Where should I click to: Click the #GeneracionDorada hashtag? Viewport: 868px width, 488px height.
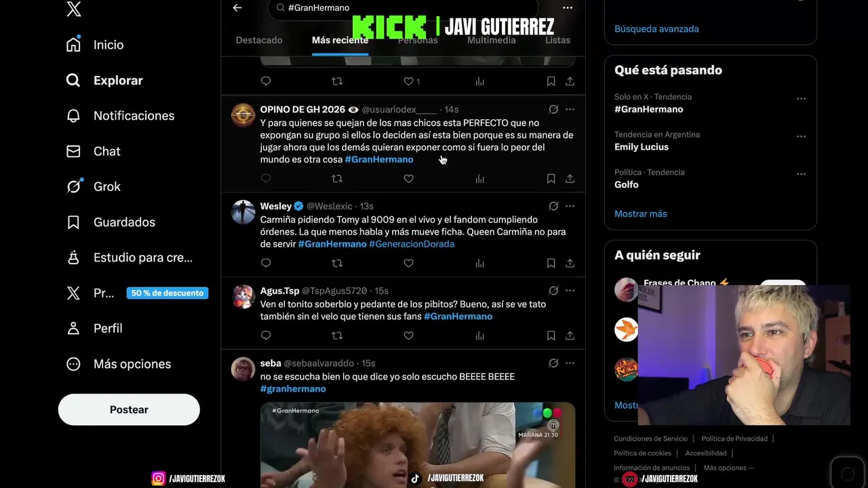(412, 244)
